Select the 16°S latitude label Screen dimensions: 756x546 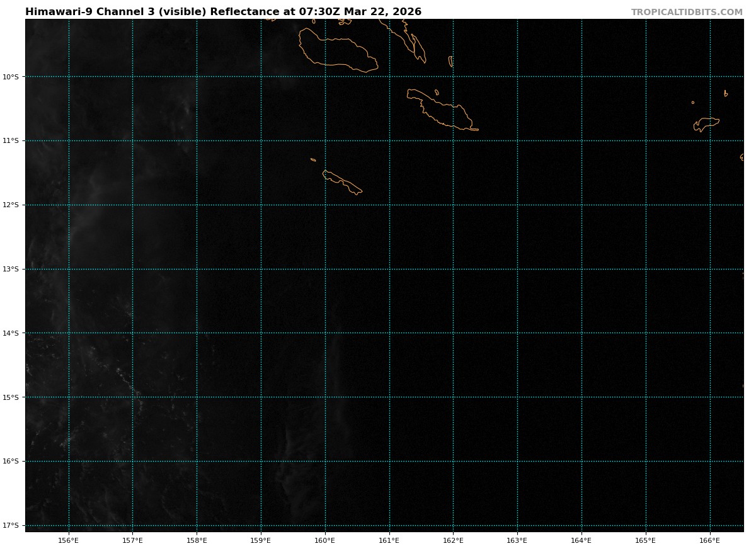[x=11, y=461]
